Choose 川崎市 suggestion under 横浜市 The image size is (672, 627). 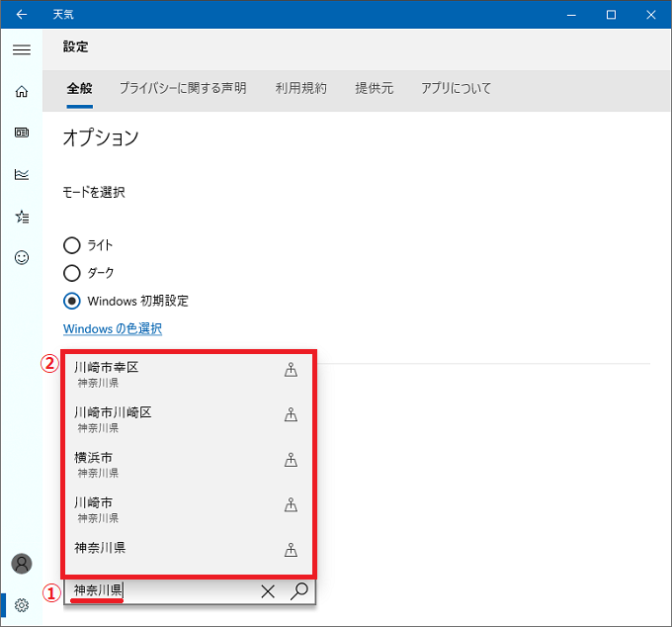pos(188,509)
